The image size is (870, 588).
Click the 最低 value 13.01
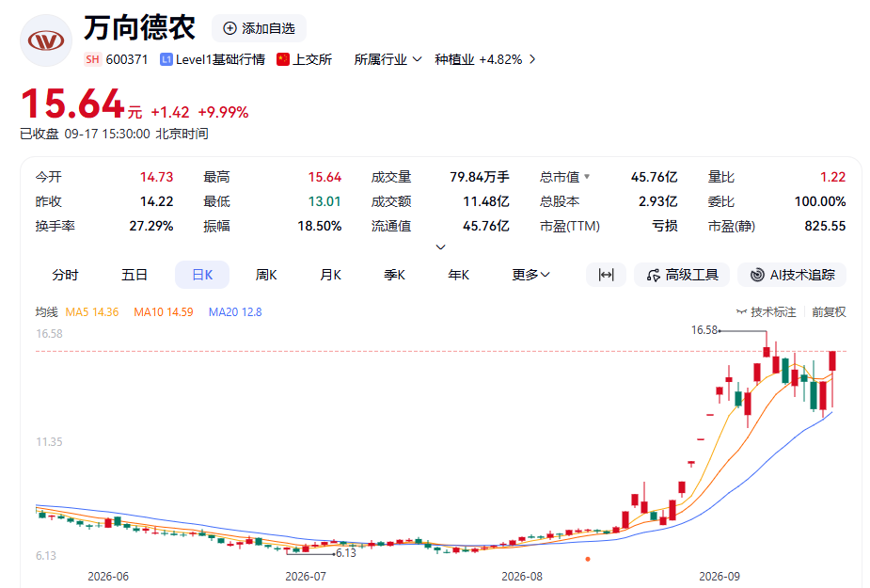[x=324, y=201]
